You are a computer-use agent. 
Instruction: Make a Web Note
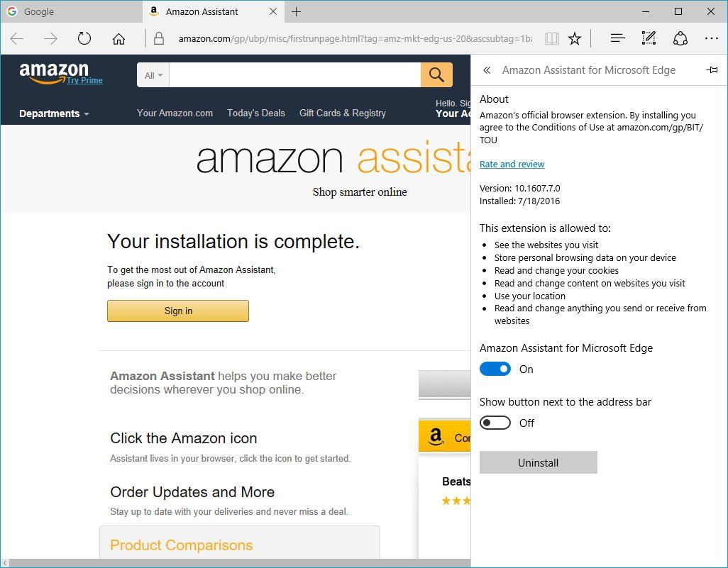(x=649, y=39)
